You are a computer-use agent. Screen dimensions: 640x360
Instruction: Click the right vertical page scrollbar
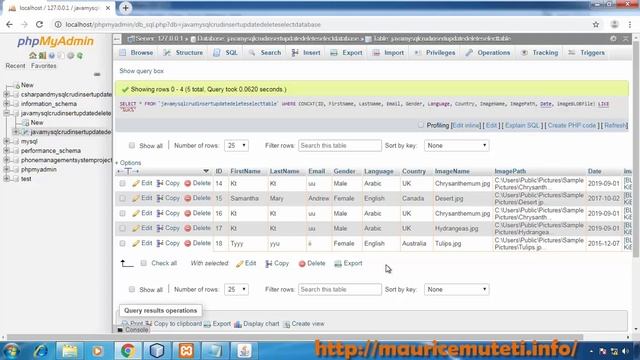636,149
